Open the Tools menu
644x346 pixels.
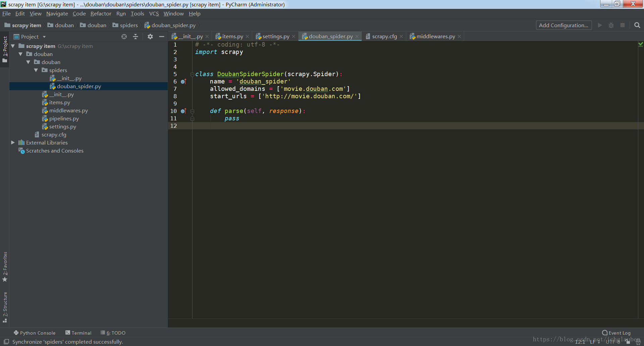137,14
